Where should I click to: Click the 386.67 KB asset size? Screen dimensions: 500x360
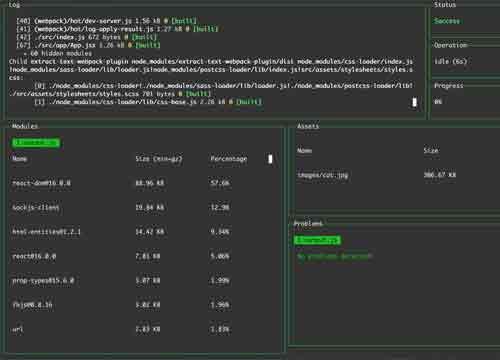coord(440,175)
